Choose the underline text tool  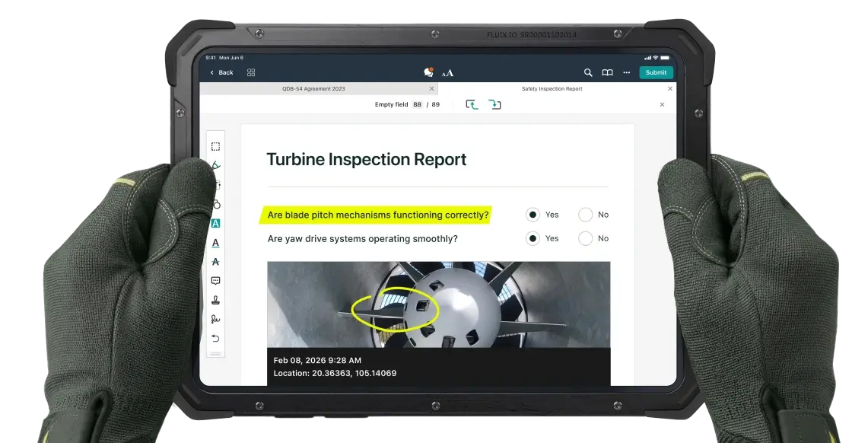[215, 243]
